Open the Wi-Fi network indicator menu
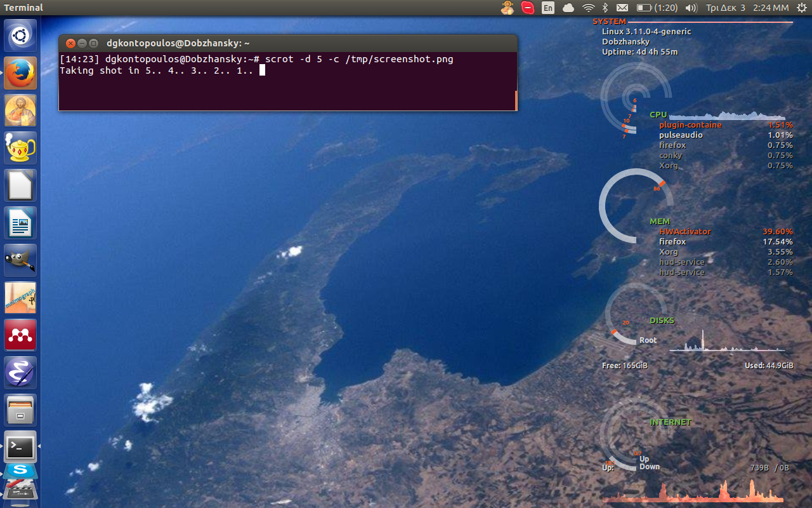Screen dimensions: 812x508 (x=588, y=8)
